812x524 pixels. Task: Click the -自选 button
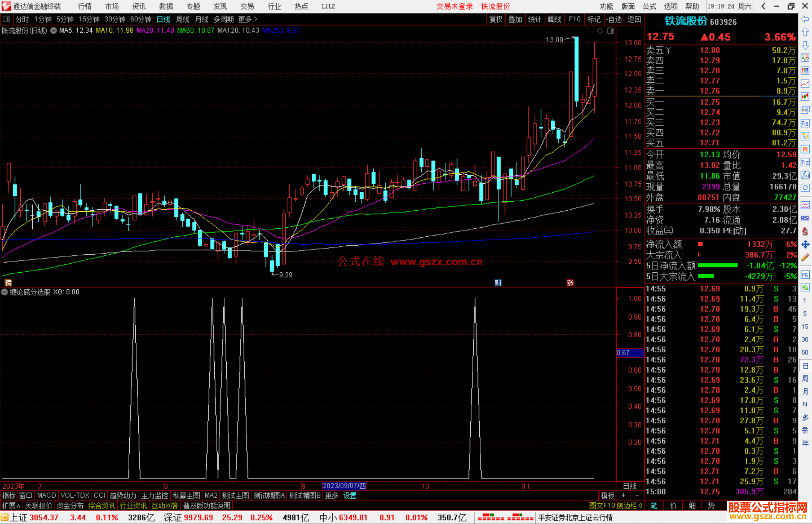(614, 19)
